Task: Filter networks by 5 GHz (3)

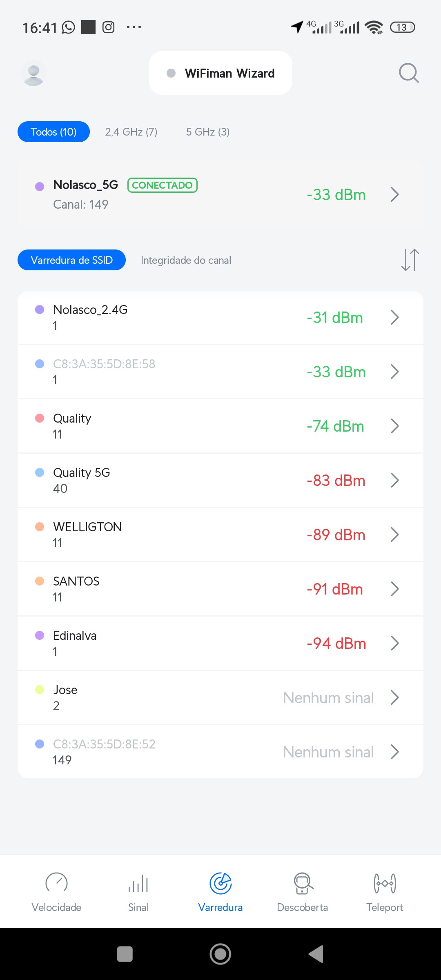Action: tap(208, 132)
